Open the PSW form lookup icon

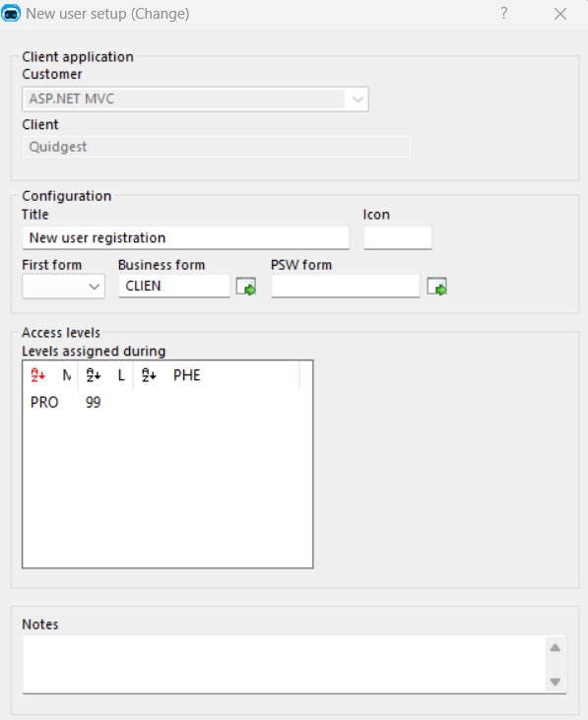436,287
